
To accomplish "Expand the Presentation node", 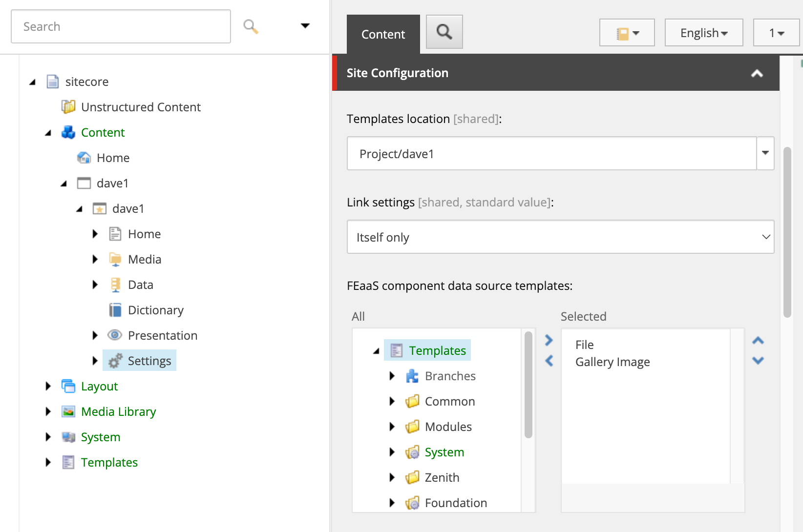I will tap(95, 335).
